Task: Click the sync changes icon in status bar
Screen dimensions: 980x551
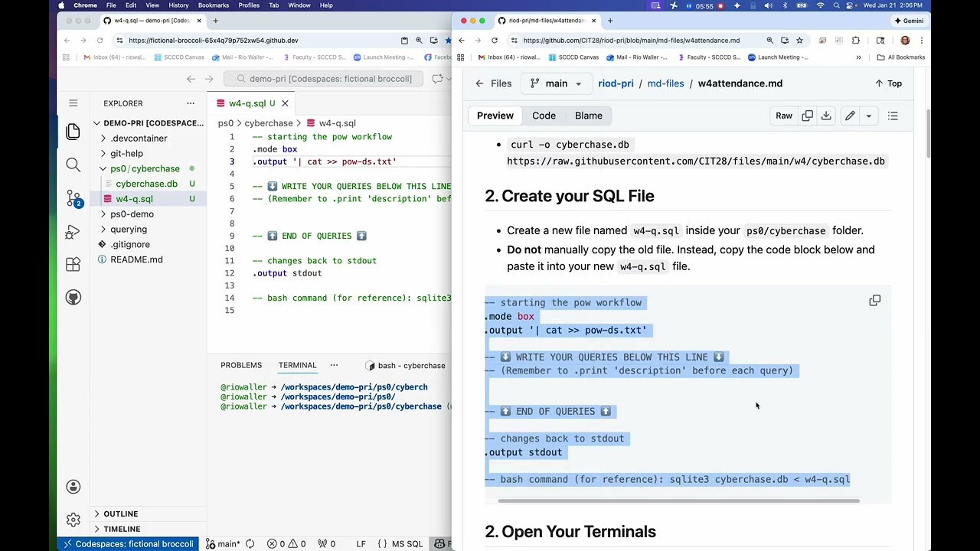Action: [250, 544]
